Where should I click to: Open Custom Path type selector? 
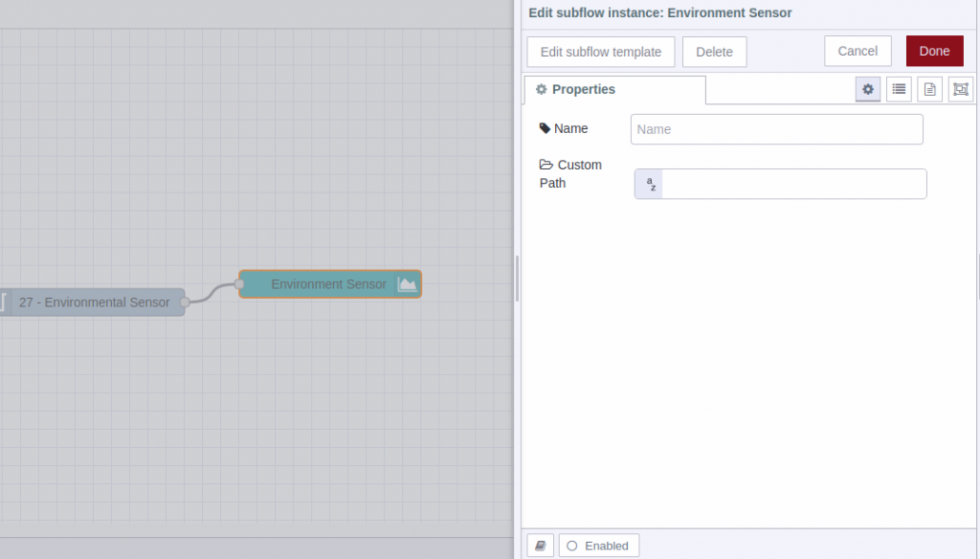coord(649,184)
